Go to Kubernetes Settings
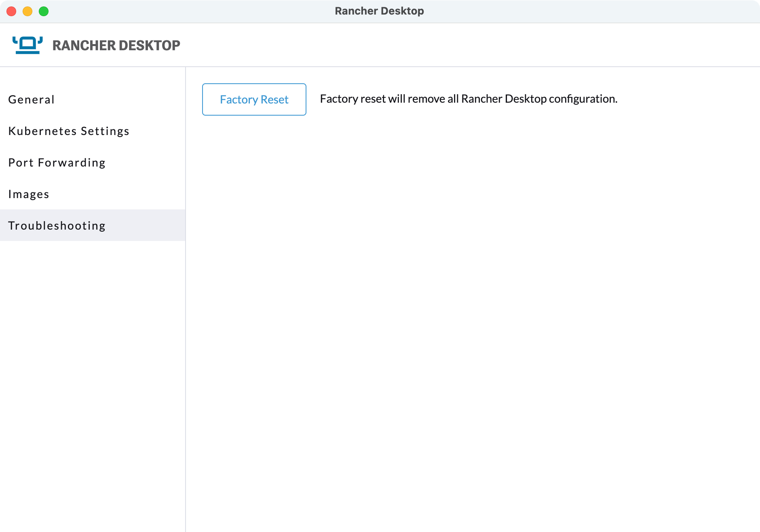760x532 pixels. (x=93, y=131)
